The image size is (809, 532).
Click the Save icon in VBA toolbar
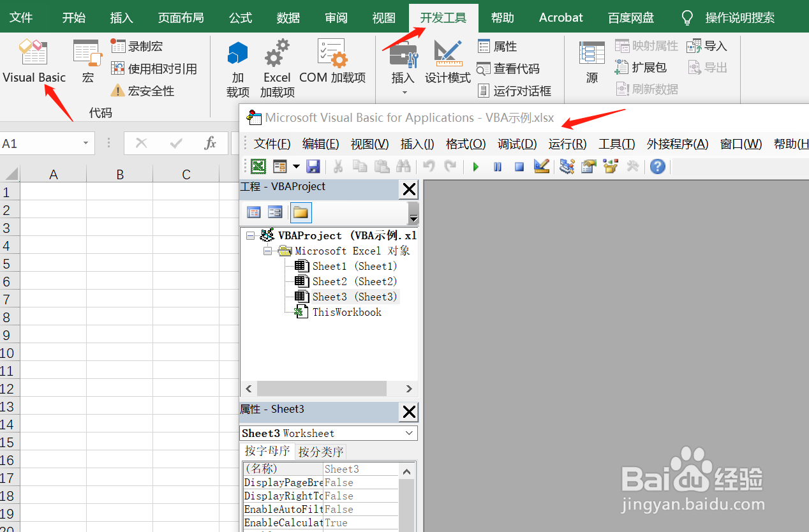pos(313,166)
